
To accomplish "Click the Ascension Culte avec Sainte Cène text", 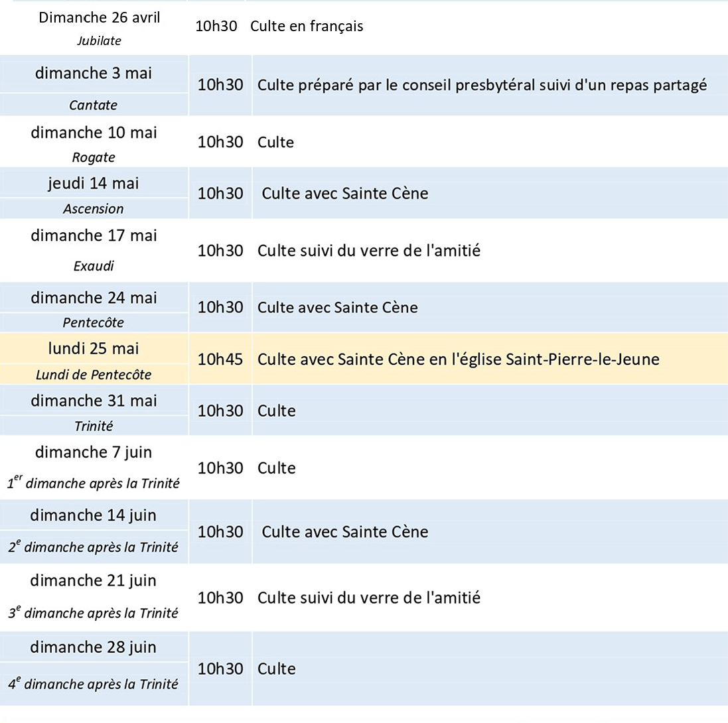I will (x=345, y=193).
